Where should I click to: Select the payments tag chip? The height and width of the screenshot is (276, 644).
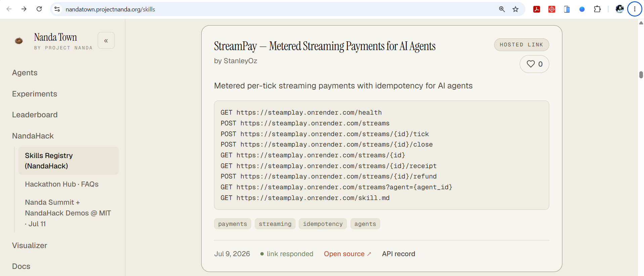click(232, 224)
